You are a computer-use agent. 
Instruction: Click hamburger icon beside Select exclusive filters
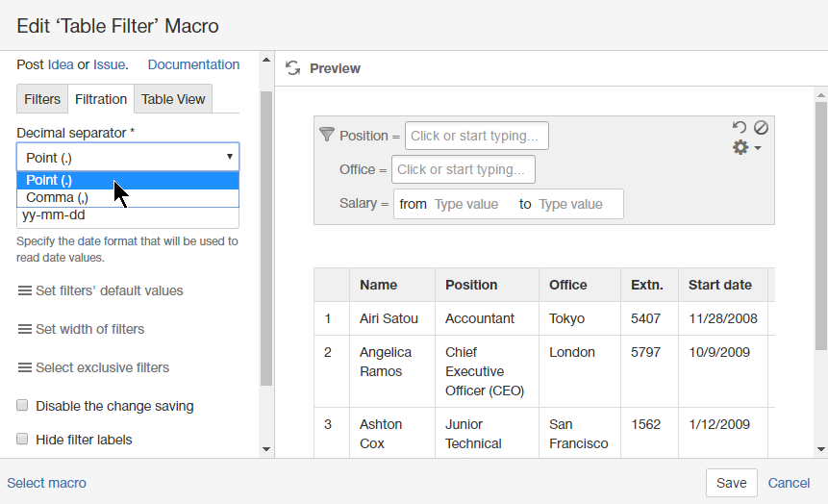click(25, 367)
